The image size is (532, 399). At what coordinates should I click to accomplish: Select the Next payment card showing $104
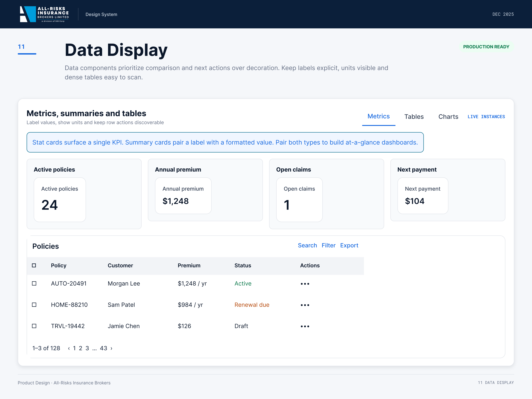[423, 196]
